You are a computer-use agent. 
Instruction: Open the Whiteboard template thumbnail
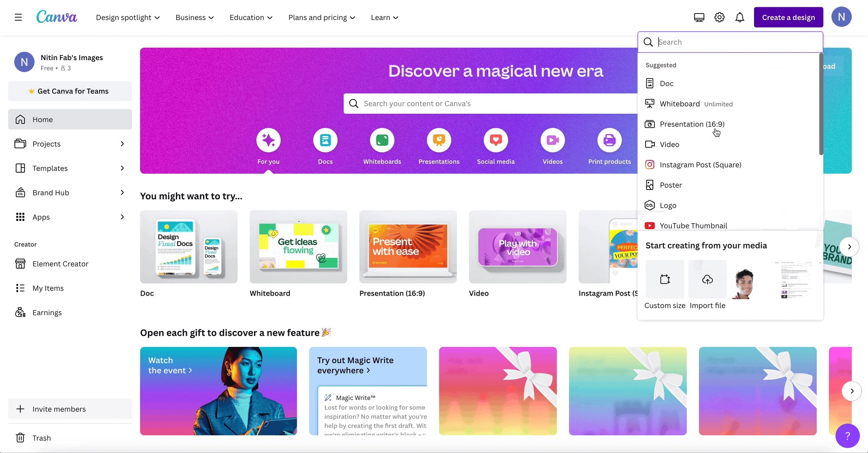(x=298, y=247)
